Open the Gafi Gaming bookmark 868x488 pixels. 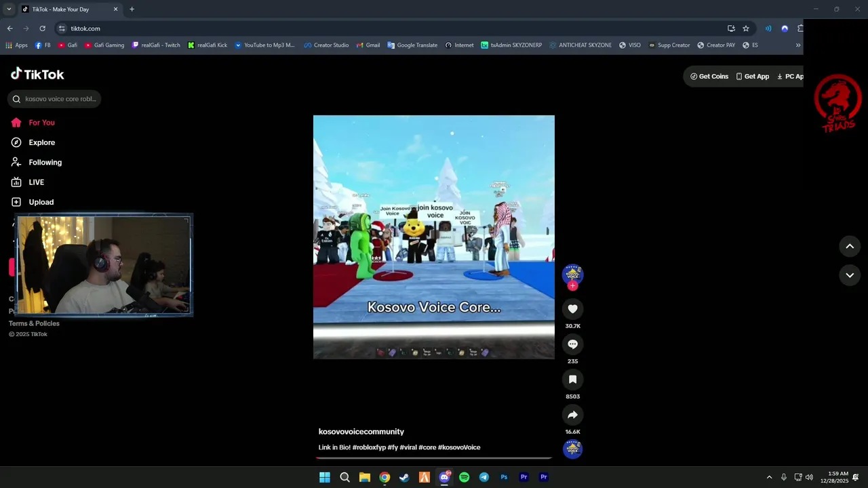pyautogui.click(x=104, y=45)
